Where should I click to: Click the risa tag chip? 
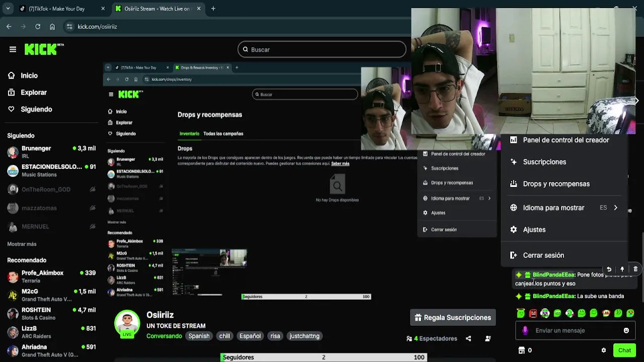(275, 336)
